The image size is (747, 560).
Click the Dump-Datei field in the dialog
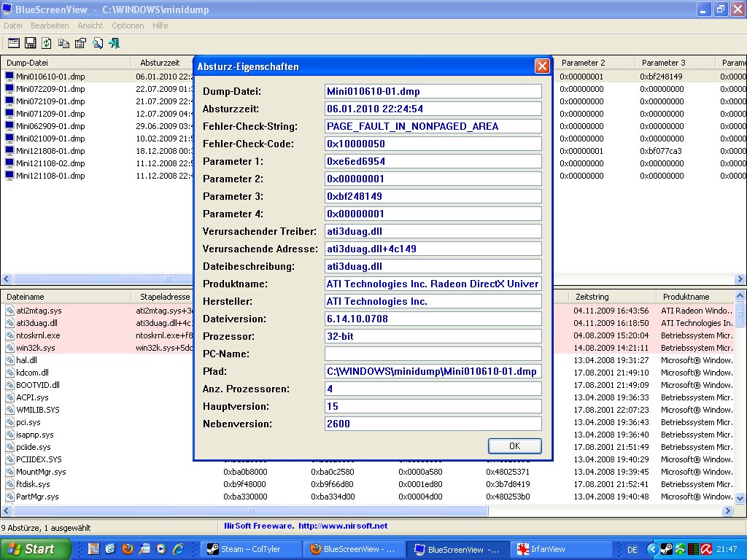pyautogui.click(x=433, y=91)
